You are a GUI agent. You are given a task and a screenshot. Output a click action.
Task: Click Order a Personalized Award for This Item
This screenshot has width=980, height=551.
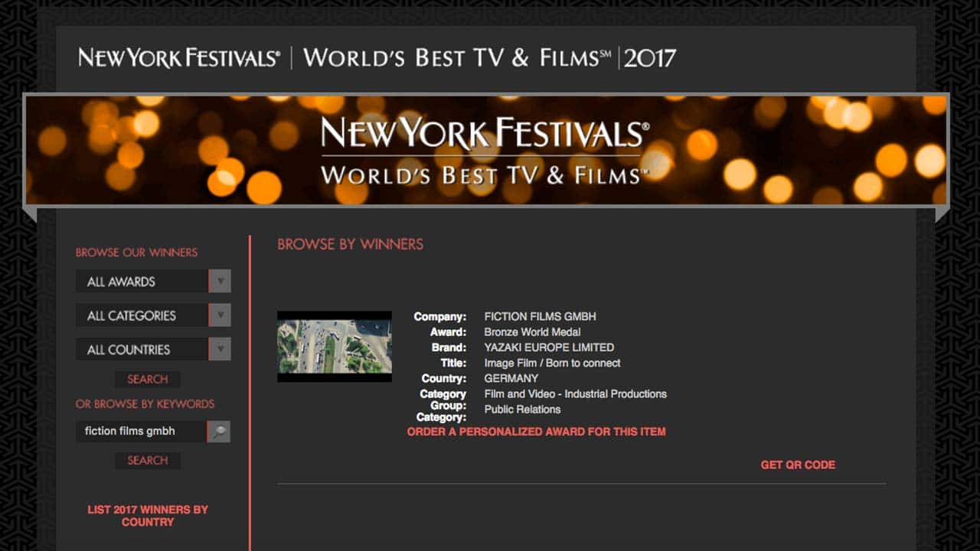(x=536, y=432)
